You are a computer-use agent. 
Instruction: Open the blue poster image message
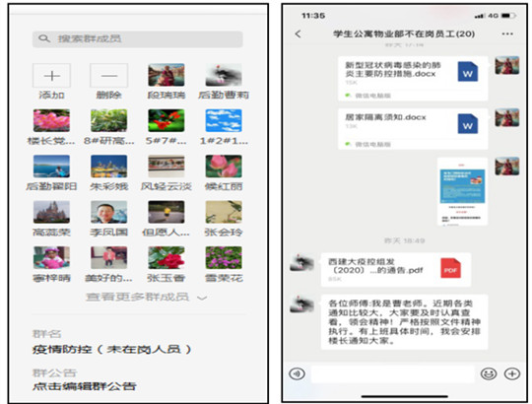(462, 192)
